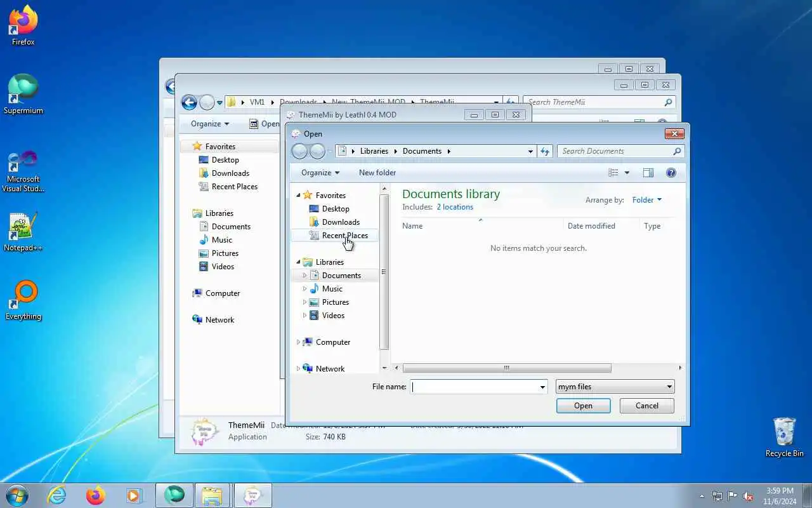Select Network in the Open dialog tree
812x508 pixels.
pos(330,369)
